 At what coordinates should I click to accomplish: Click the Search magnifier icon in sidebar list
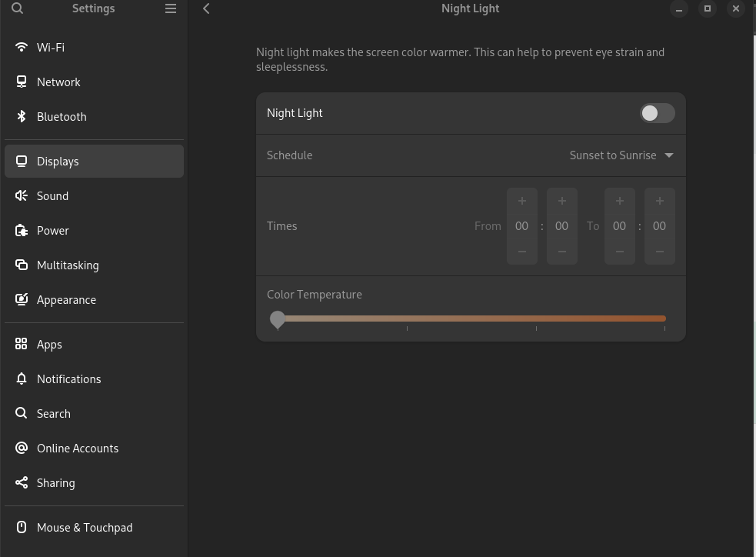(x=22, y=413)
